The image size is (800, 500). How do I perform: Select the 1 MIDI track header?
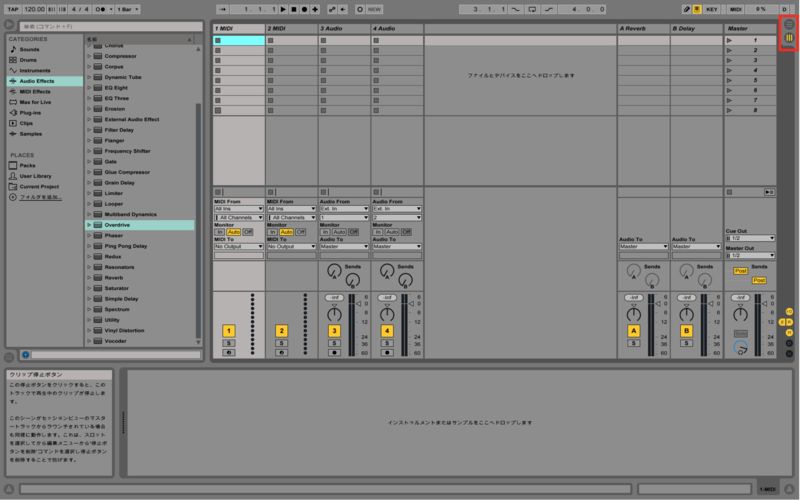pyautogui.click(x=239, y=29)
